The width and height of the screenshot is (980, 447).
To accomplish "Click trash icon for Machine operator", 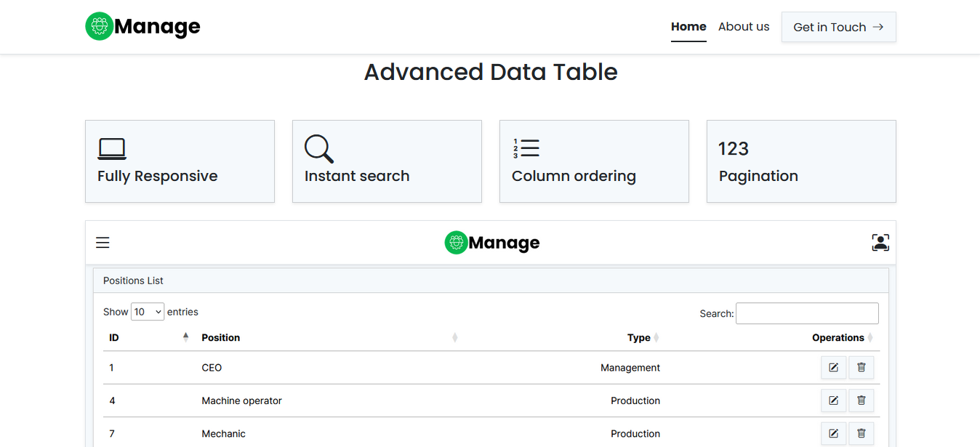I will click(x=861, y=400).
